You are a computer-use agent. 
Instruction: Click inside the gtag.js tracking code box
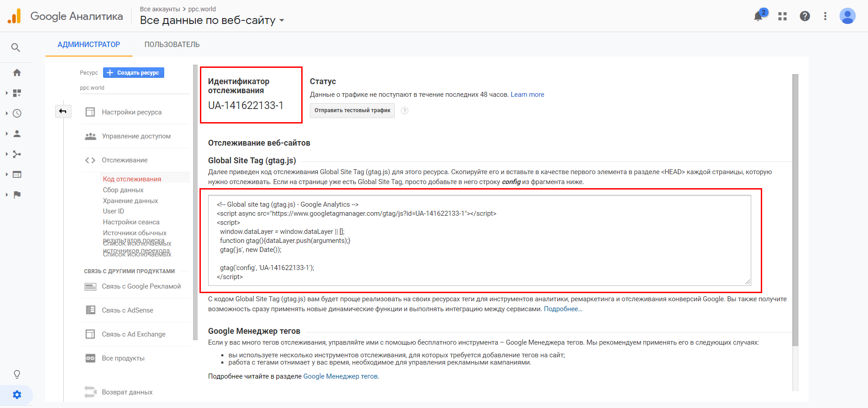[479, 240]
